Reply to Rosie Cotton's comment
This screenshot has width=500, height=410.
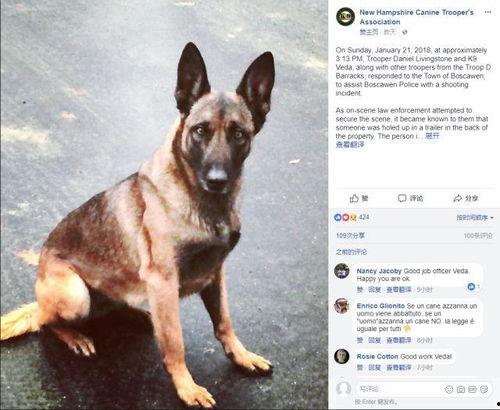(x=374, y=368)
